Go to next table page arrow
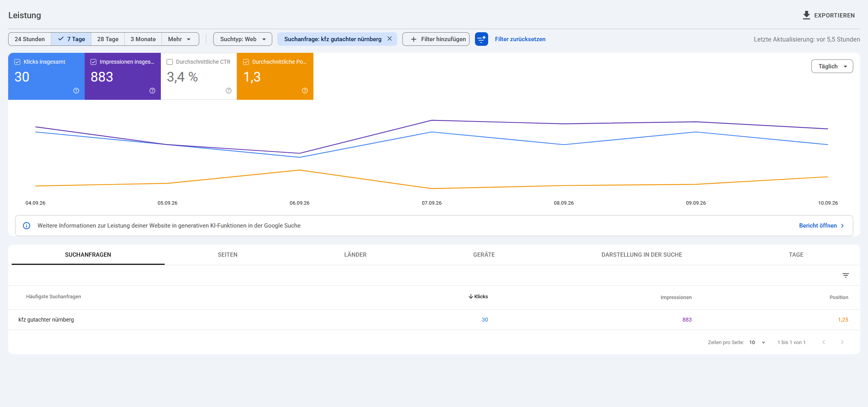Viewport: 868px width, 407px height. pos(842,342)
